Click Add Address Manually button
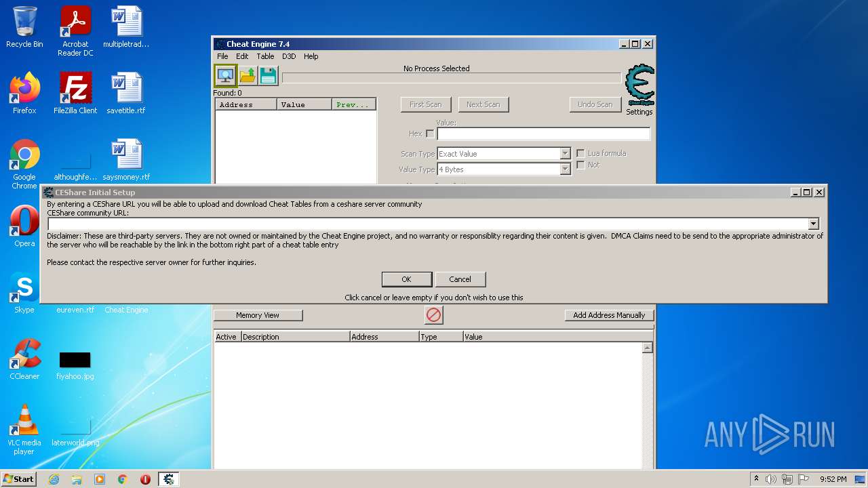The width and height of the screenshot is (868, 488). click(609, 315)
